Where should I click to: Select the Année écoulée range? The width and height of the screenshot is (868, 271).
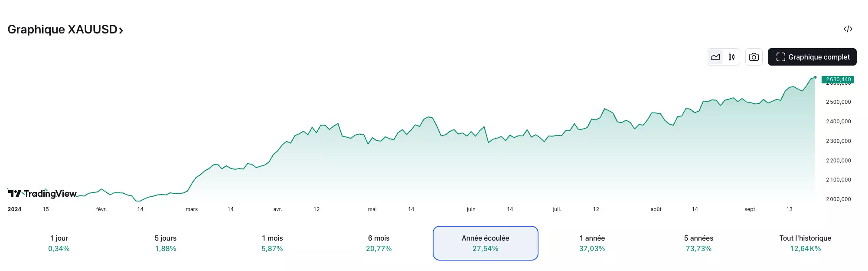(x=486, y=243)
